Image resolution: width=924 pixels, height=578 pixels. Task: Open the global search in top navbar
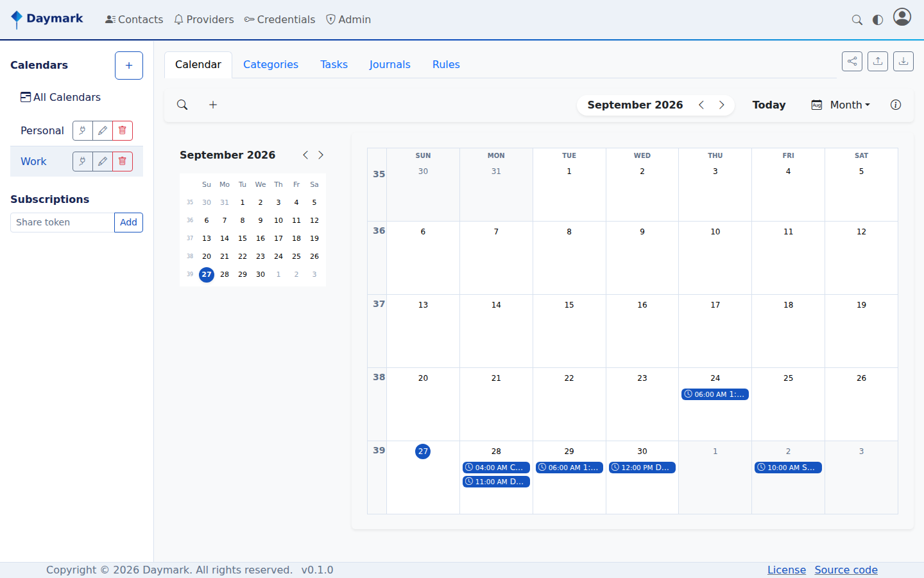click(x=857, y=20)
